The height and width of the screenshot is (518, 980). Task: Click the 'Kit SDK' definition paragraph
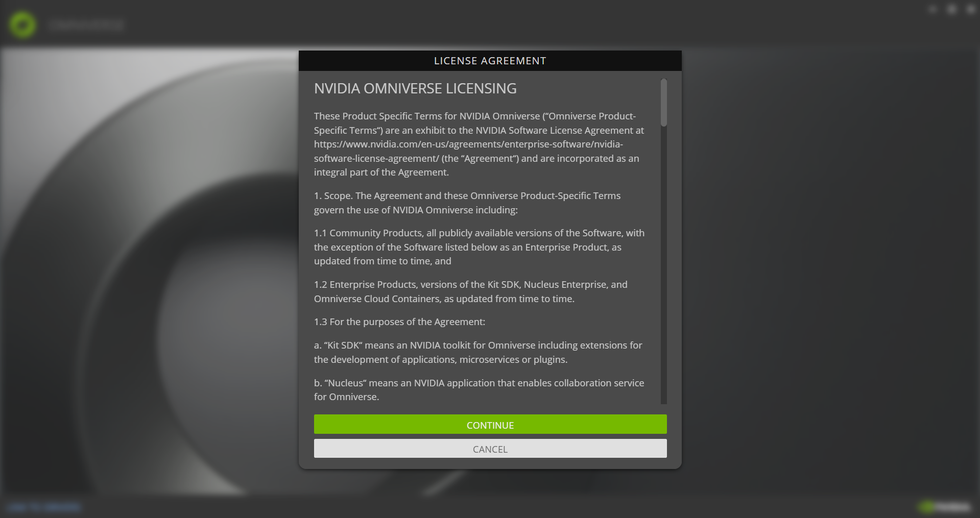478,352
